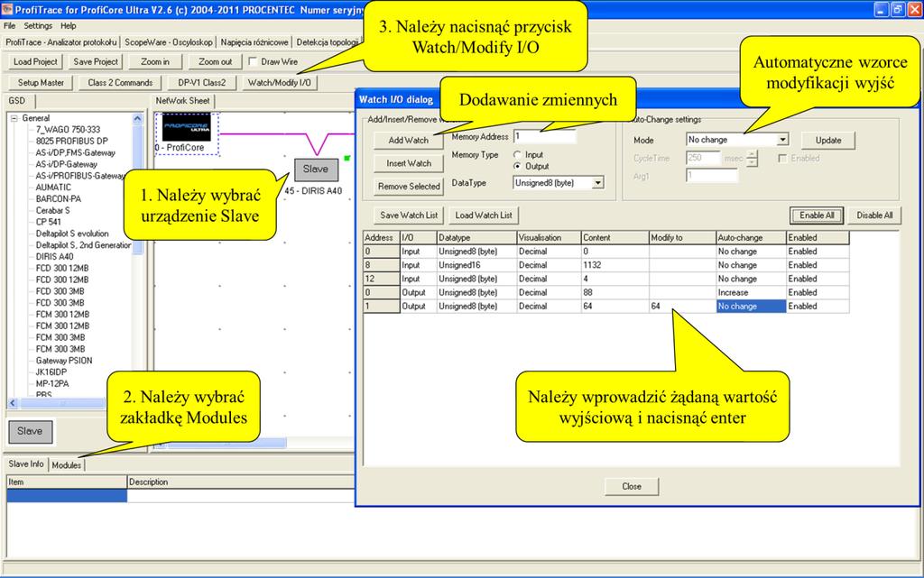Select DIRIS A40 in GSD tree
This screenshot has height=578, width=924.
(54, 257)
